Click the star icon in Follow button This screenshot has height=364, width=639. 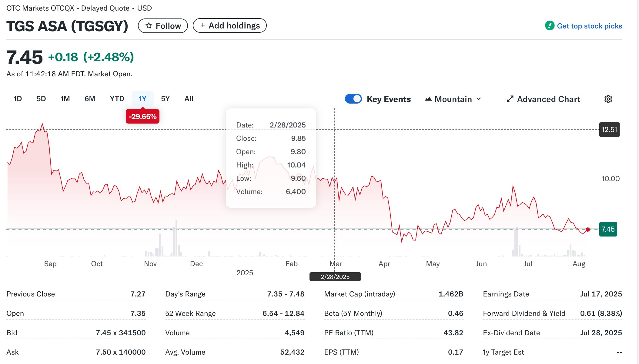[149, 26]
